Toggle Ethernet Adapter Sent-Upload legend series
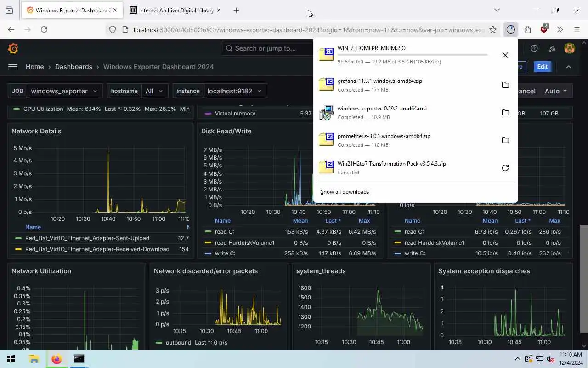This screenshot has width=588, height=368. coord(87,238)
